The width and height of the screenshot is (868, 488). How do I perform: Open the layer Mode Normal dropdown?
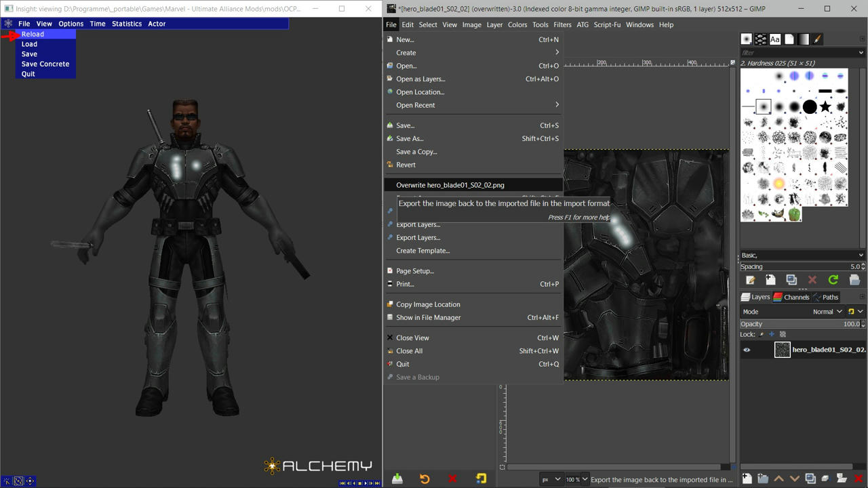[828, 312]
